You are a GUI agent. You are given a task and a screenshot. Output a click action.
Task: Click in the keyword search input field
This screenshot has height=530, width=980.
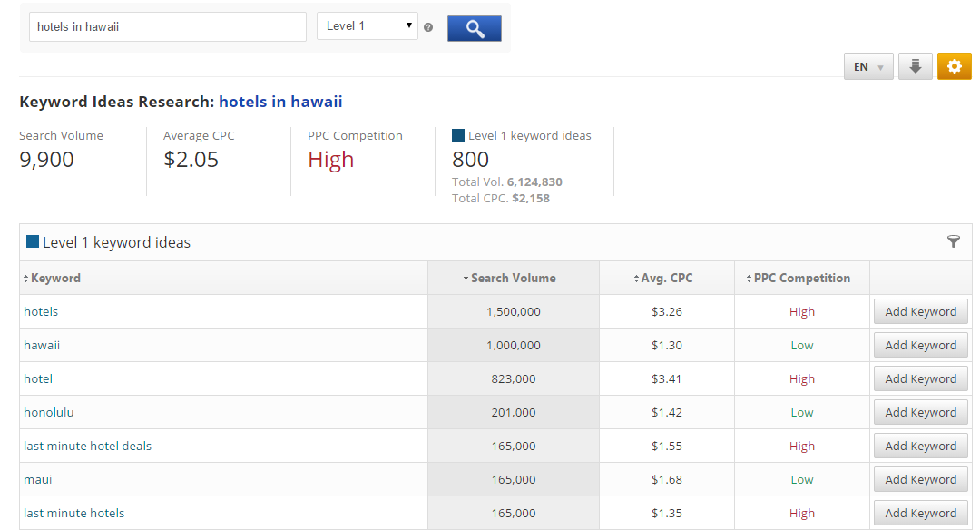[168, 27]
